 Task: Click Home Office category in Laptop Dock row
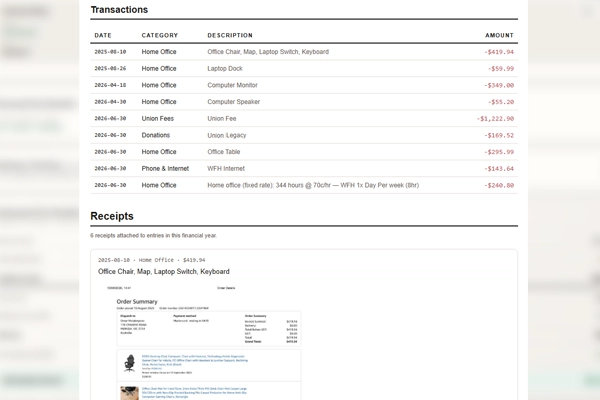click(159, 69)
